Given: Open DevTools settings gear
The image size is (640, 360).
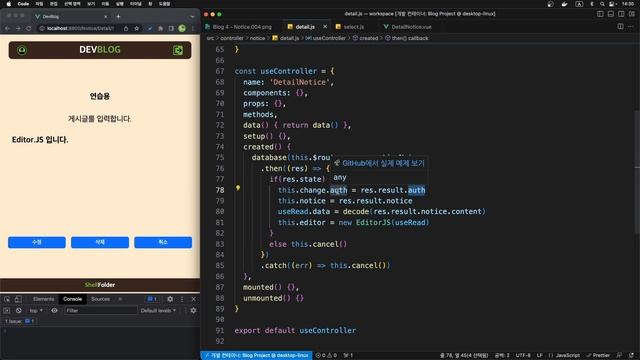Looking at the screenshot, I should click(170, 299).
